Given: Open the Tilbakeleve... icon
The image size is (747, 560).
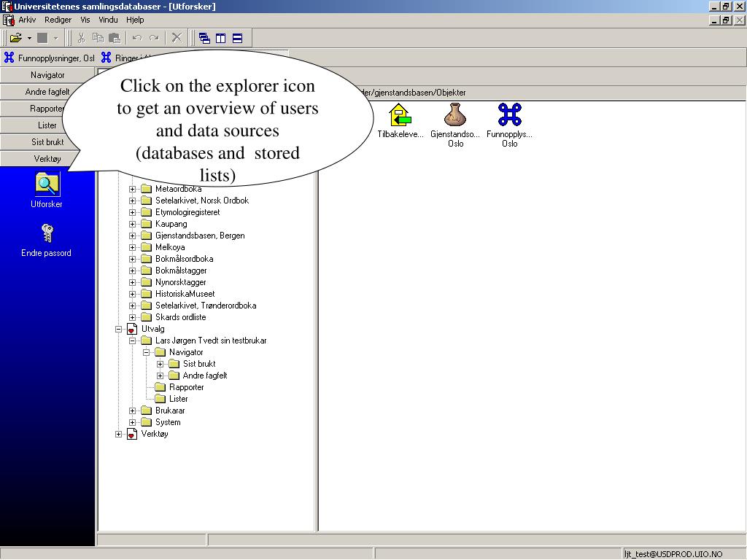Looking at the screenshot, I should (400, 114).
